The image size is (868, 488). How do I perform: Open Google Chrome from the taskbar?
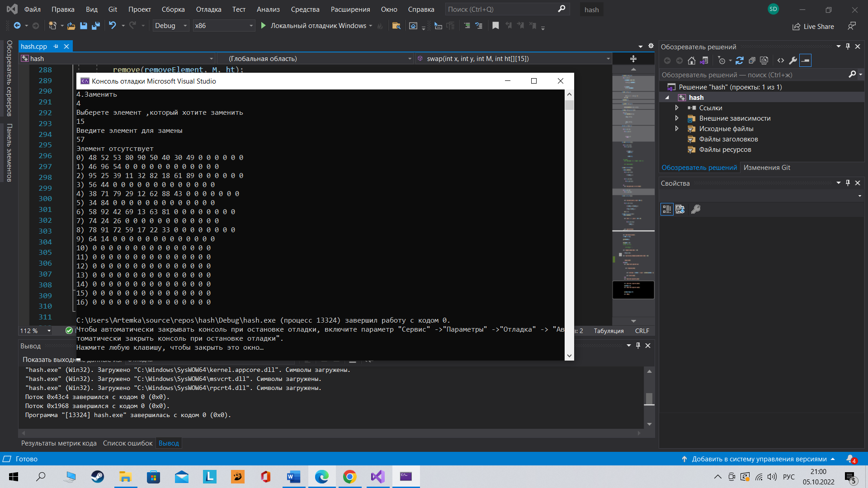[349, 477]
